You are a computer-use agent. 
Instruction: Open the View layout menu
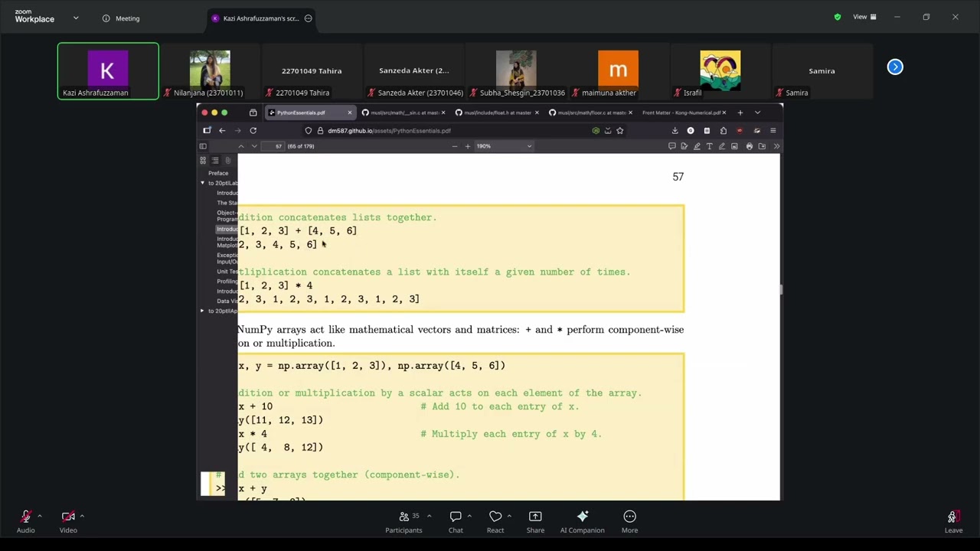coord(865,17)
